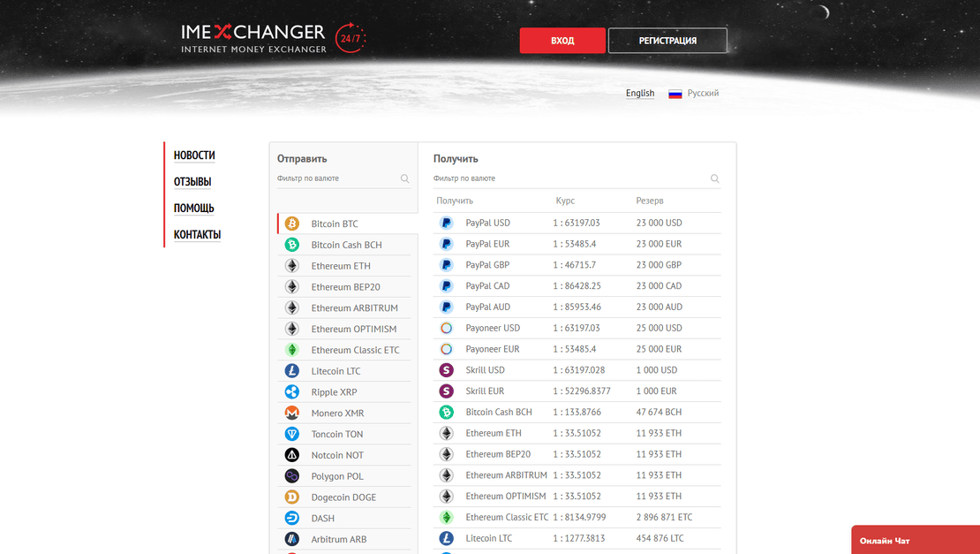
Task: Click the Monero XMR icon in send list
Action: 292,413
